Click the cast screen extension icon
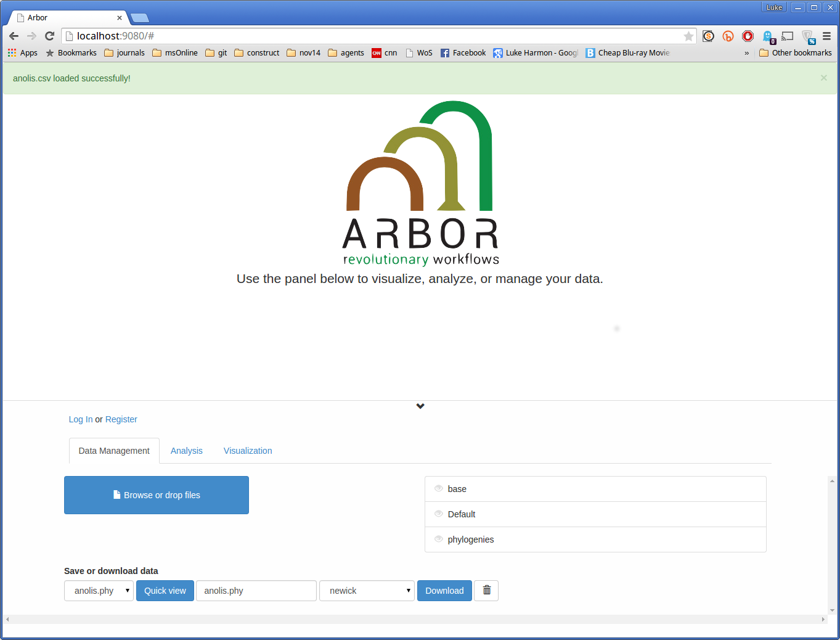Viewport: 840px width, 640px height. click(x=787, y=36)
